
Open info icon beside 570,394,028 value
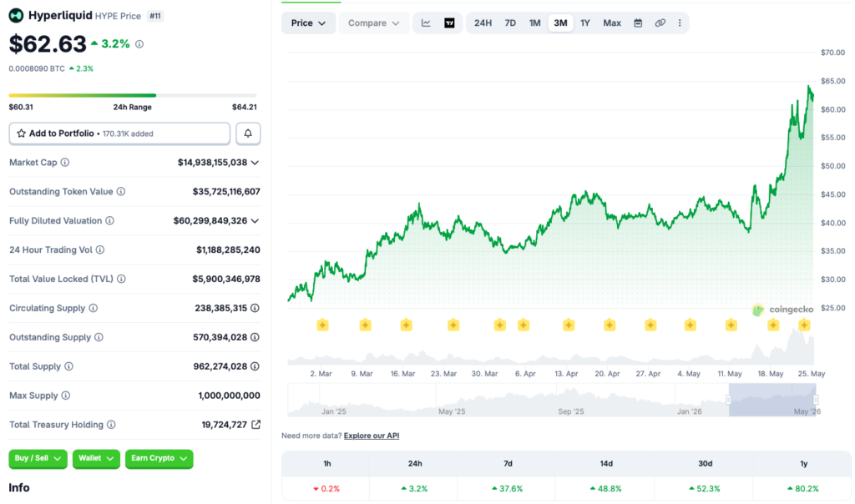(x=255, y=337)
